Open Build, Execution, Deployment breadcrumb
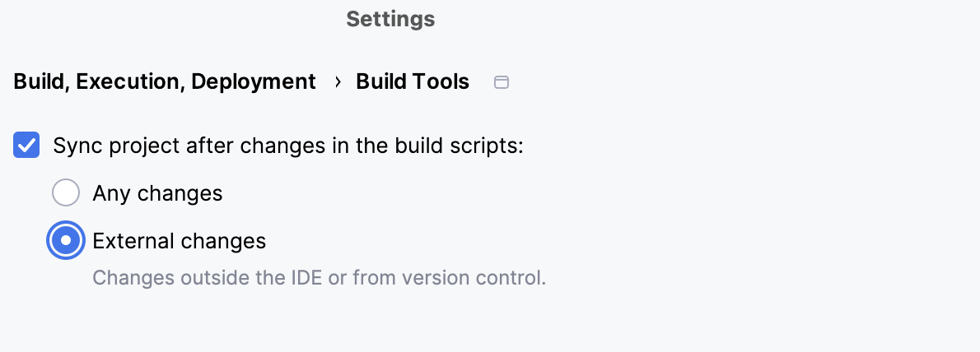 [165, 82]
